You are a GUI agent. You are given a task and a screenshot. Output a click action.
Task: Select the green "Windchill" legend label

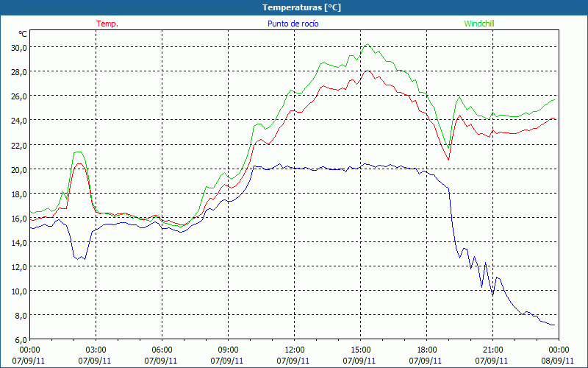point(479,24)
